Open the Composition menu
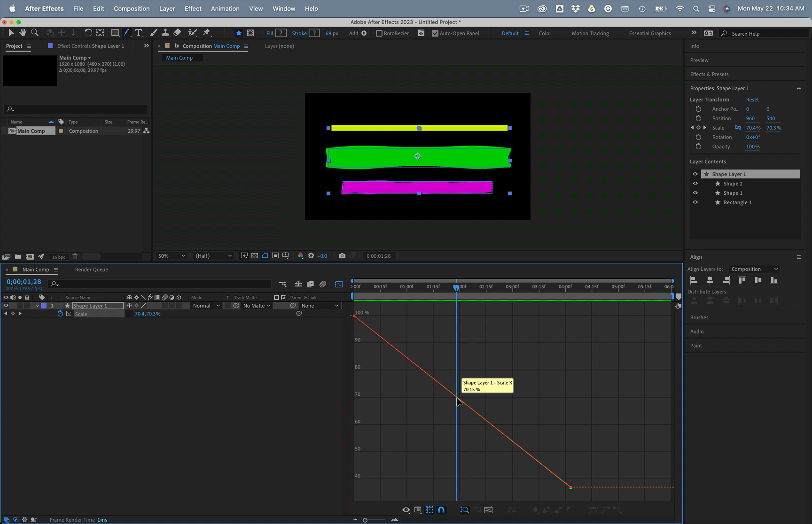The height and width of the screenshot is (524, 812). [132, 8]
